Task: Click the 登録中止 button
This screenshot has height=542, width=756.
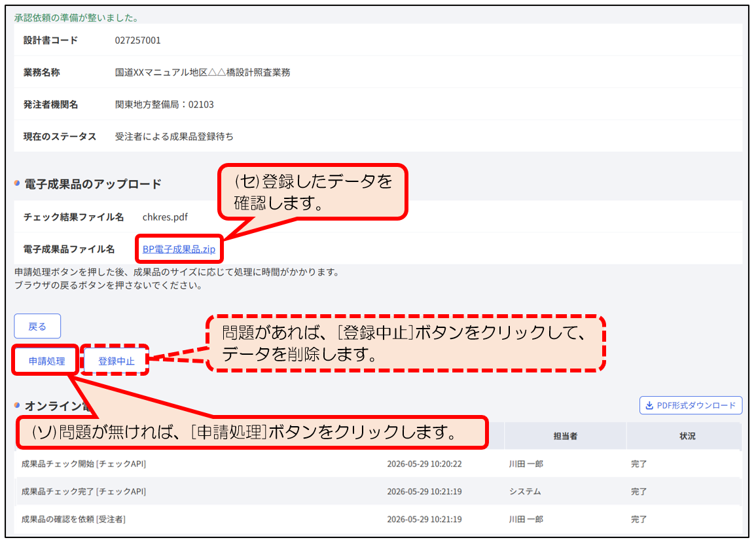Action: tap(117, 361)
